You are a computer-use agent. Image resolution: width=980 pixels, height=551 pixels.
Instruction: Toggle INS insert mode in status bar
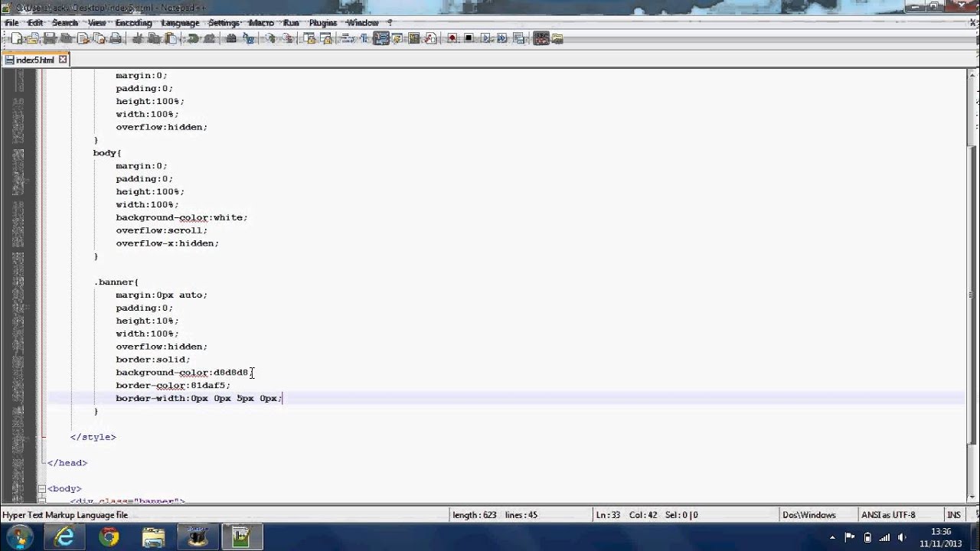click(954, 515)
